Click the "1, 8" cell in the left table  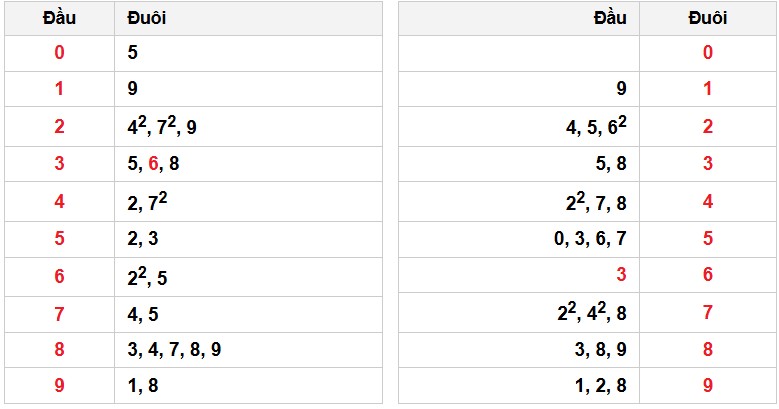point(142,385)
